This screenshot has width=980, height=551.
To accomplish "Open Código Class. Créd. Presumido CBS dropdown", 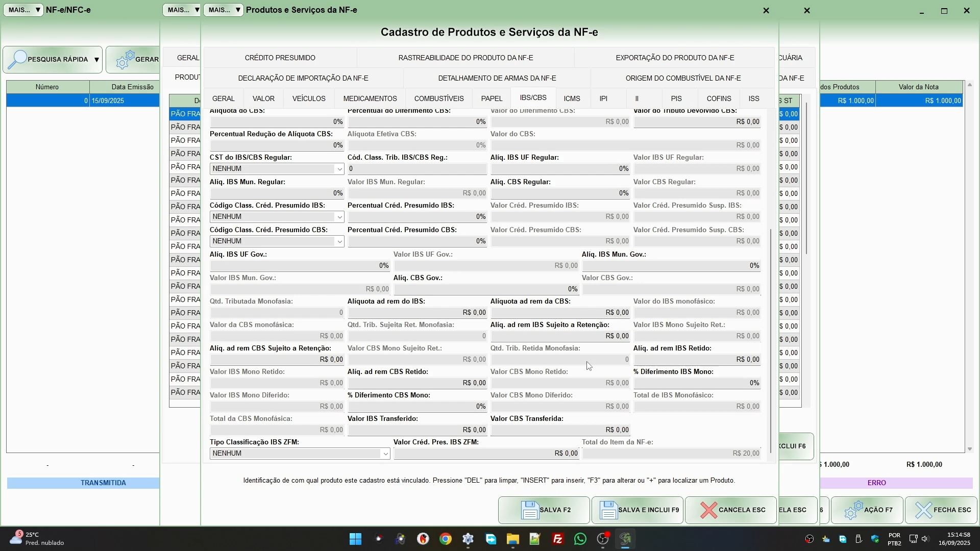I will pos(339,242).
